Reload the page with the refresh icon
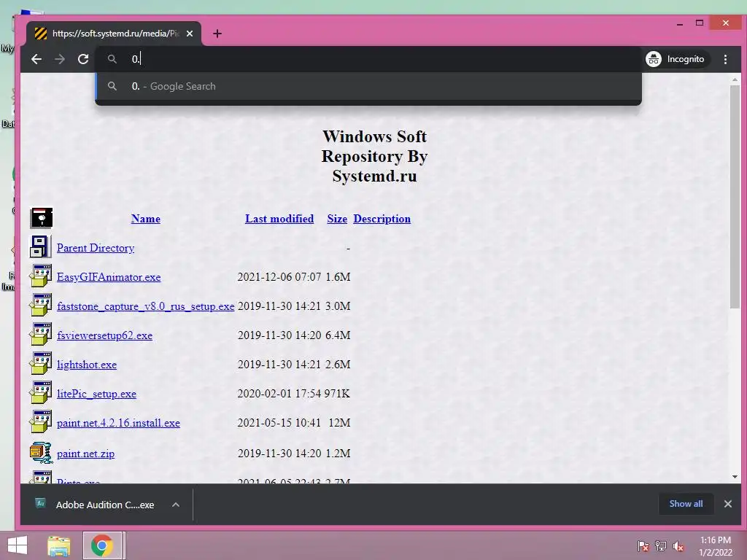This screenshot has width=747, height=560. pyautogui.click(x=83, y=59)
